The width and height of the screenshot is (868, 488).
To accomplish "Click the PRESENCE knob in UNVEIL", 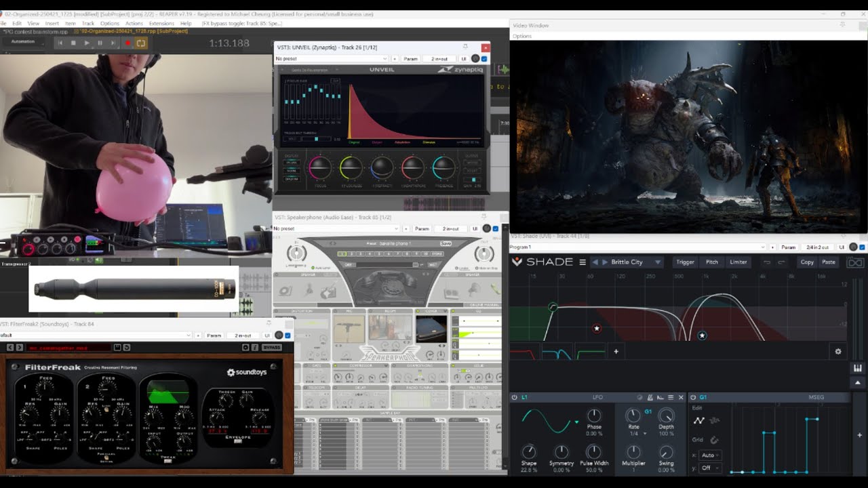I will pyautogui.click(x=443, y=167).
